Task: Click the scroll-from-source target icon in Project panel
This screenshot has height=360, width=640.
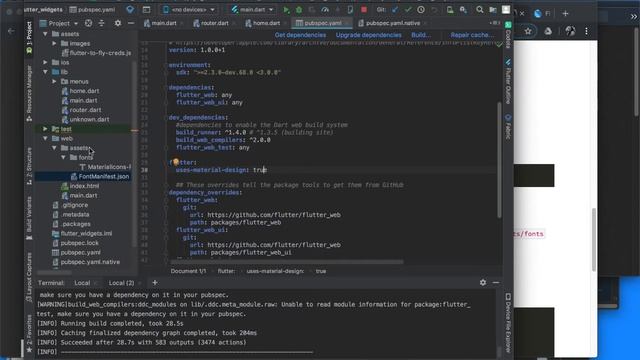Action: 88,23
